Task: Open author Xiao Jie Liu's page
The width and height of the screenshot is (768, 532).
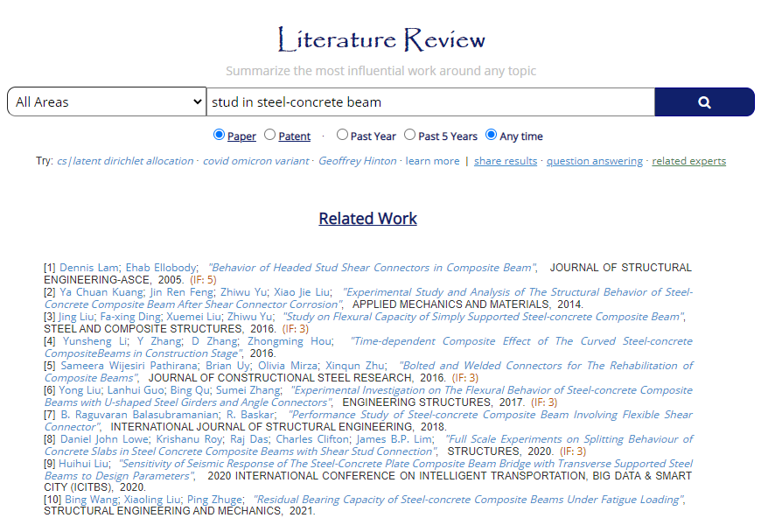Action: [302, 292]
